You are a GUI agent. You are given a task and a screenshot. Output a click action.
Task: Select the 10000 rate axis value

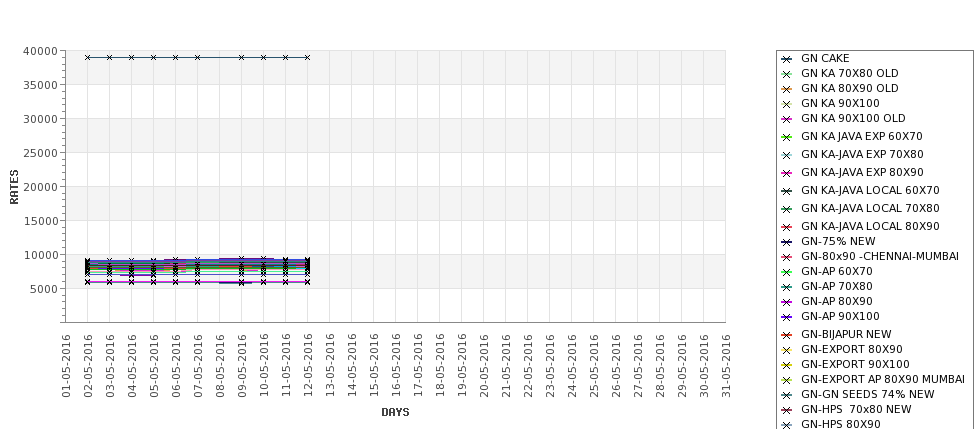tap(40, 255)
